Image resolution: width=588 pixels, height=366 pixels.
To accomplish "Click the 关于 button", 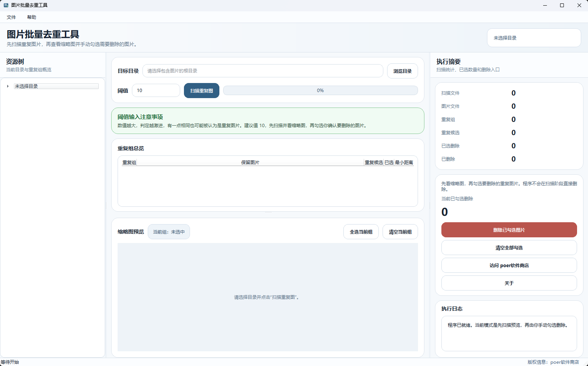I will (509, 283).
